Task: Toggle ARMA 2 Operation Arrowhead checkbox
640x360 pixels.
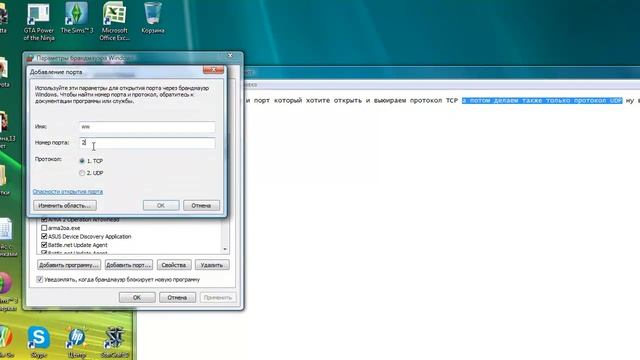Action: (44, 220)
